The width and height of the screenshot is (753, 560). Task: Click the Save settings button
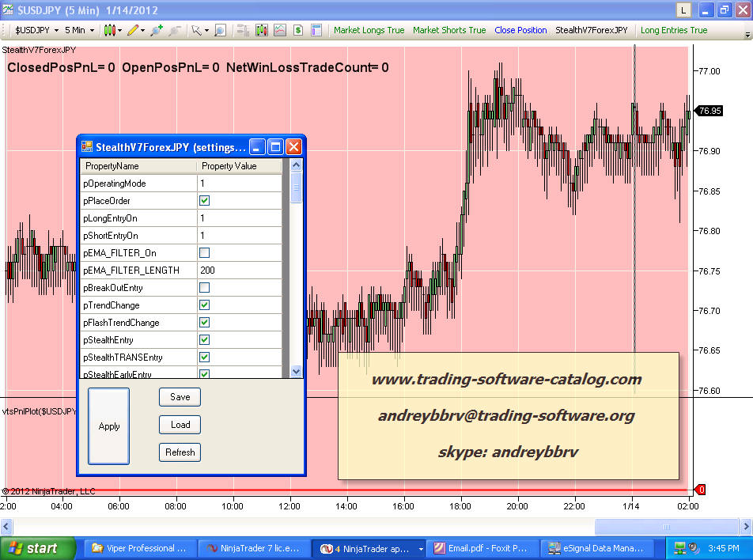pos(180,397)
